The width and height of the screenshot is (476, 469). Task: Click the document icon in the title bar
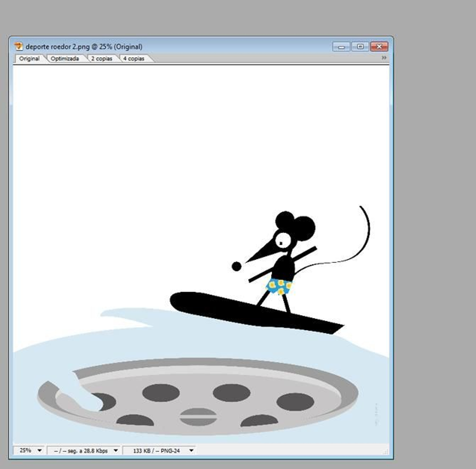pos(18,46)
